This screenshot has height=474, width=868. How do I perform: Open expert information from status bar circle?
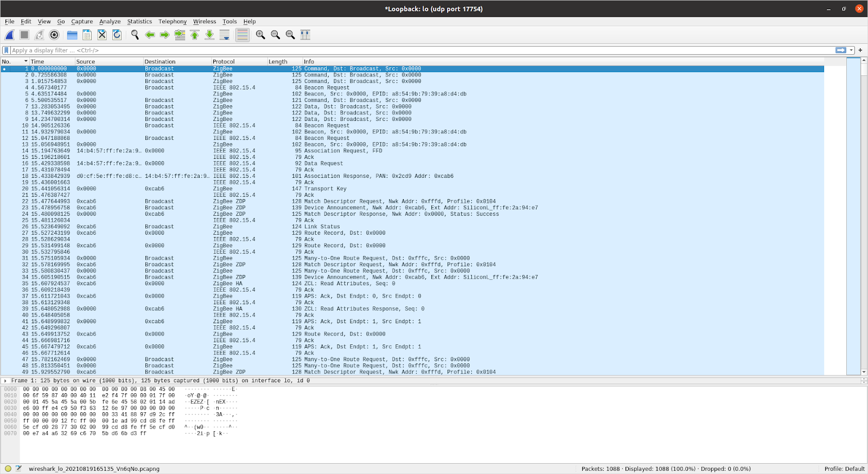(8, 469)
